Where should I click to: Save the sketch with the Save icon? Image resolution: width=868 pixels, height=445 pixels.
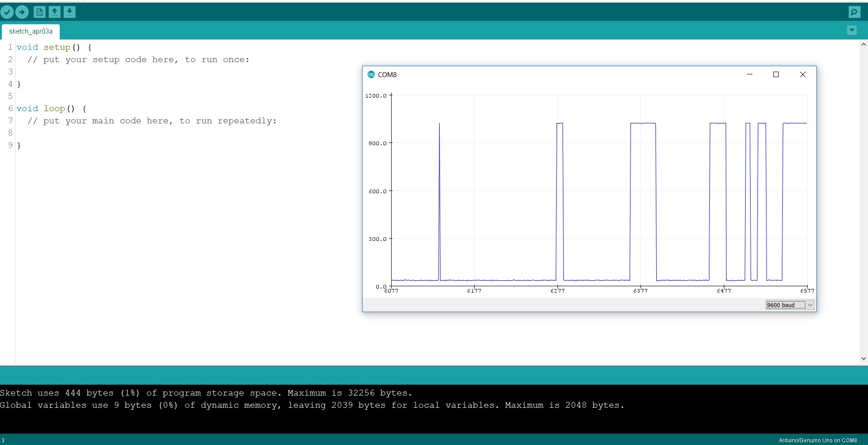pos(69,12)
